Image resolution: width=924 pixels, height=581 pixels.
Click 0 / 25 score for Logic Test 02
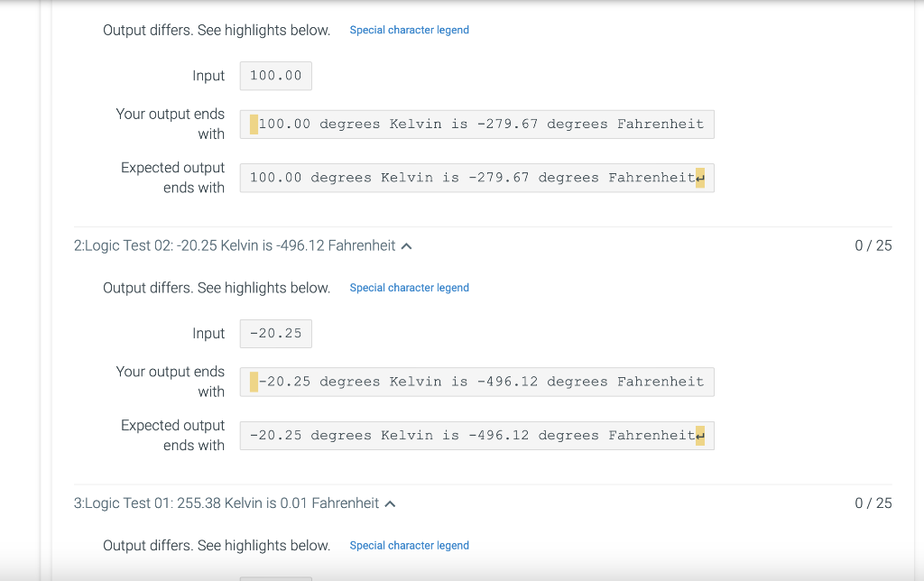pyautogui.click(x=873, y=245)
